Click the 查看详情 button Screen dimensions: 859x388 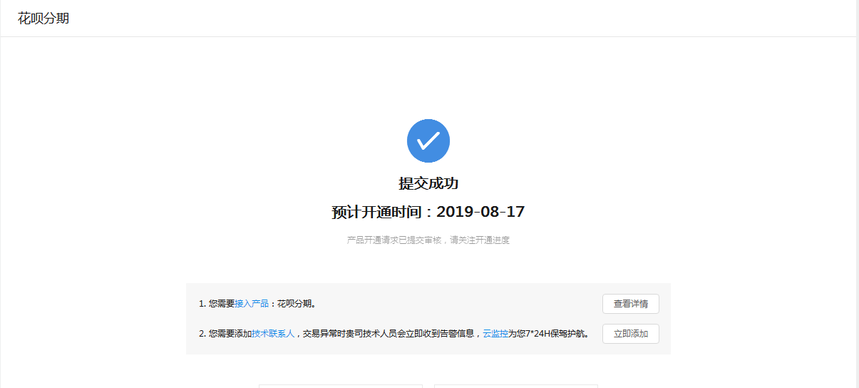coord(631,304)
